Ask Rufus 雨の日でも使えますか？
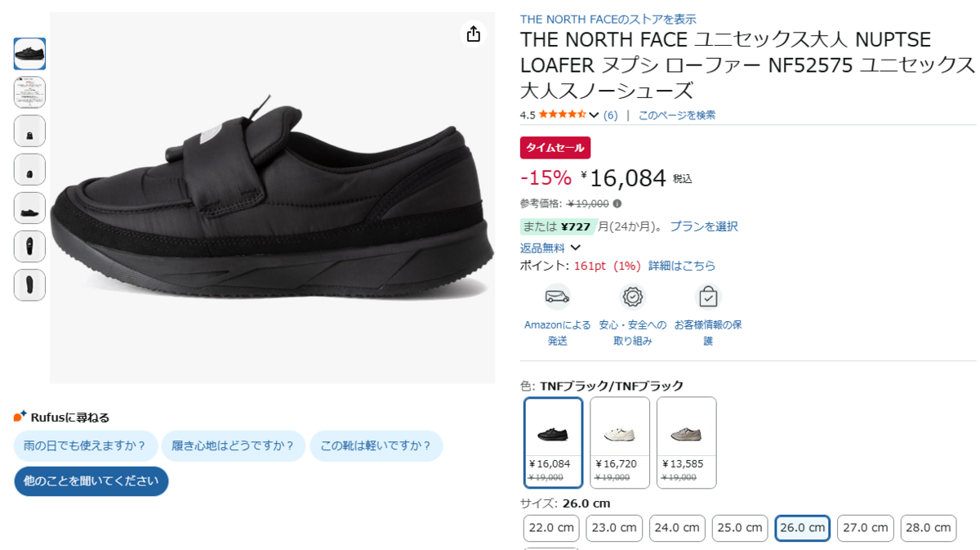Viewport: 980px width, 550px height. click(85, 446)
